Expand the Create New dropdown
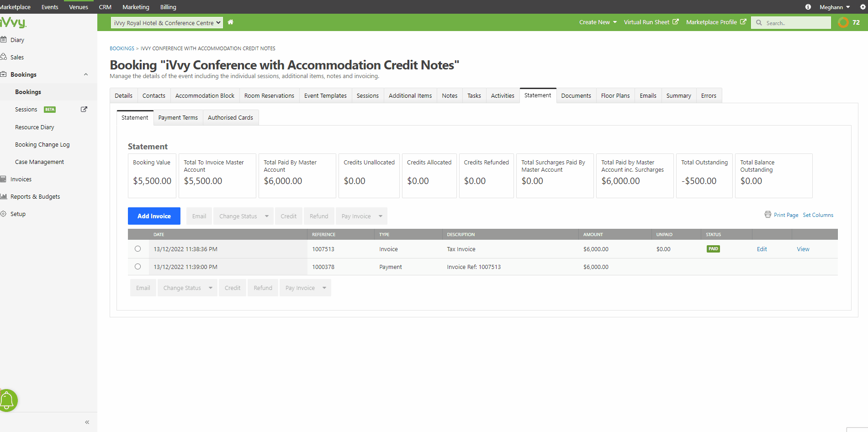The height and width of the screenshot is (432, 868). point(598,22)
